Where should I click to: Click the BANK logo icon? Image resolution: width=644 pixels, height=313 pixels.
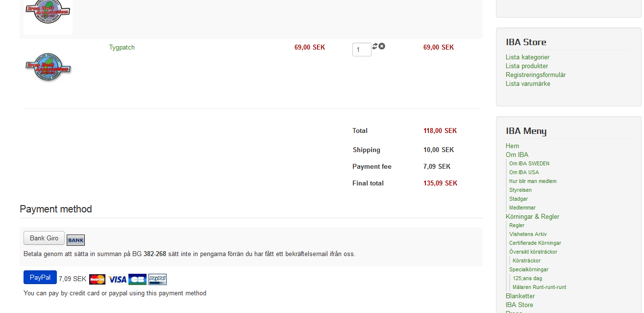[x=75, y=240]
